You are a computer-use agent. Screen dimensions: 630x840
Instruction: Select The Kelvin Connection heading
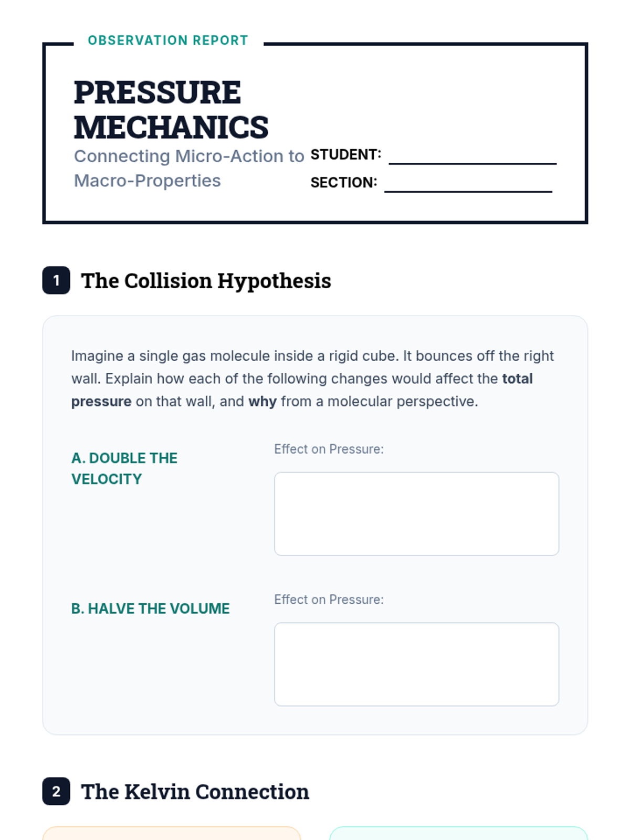tap(195, 792)
